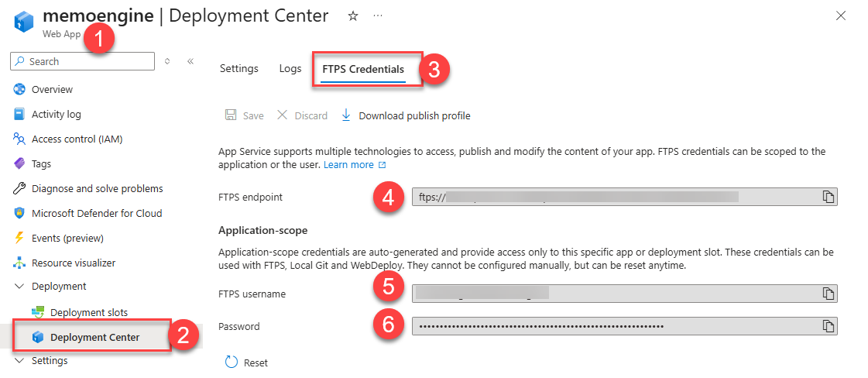This screenshot has height=378, width=868.
Task: Click the Download publish profile button
Action: point(406,115)
